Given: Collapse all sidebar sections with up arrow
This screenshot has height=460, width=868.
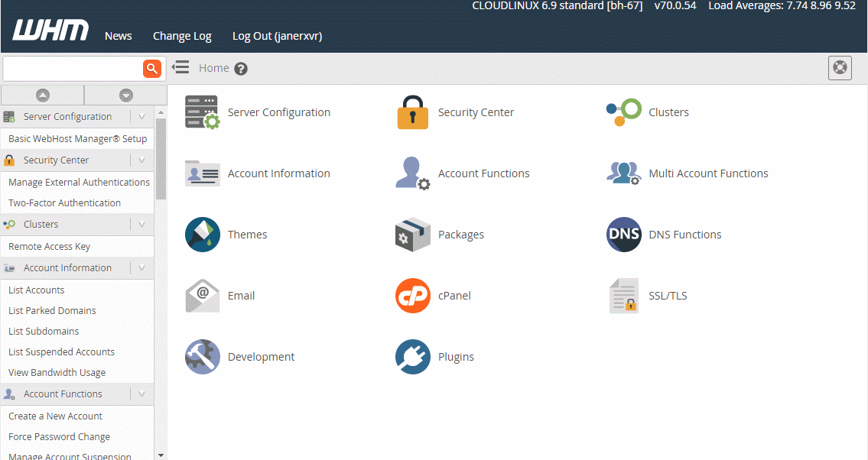Looking at the screenshot, I should coord(43,96).
